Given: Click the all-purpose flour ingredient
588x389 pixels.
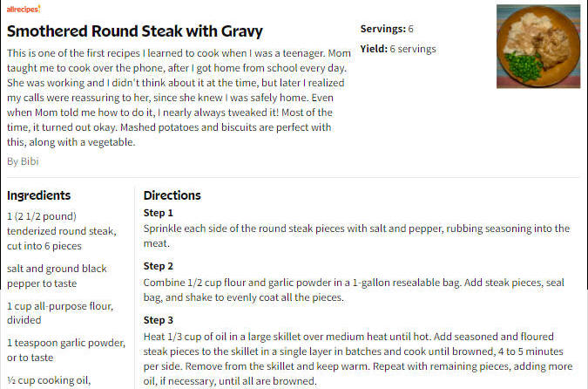Looking at the screenshot, I should click(60, 313).
